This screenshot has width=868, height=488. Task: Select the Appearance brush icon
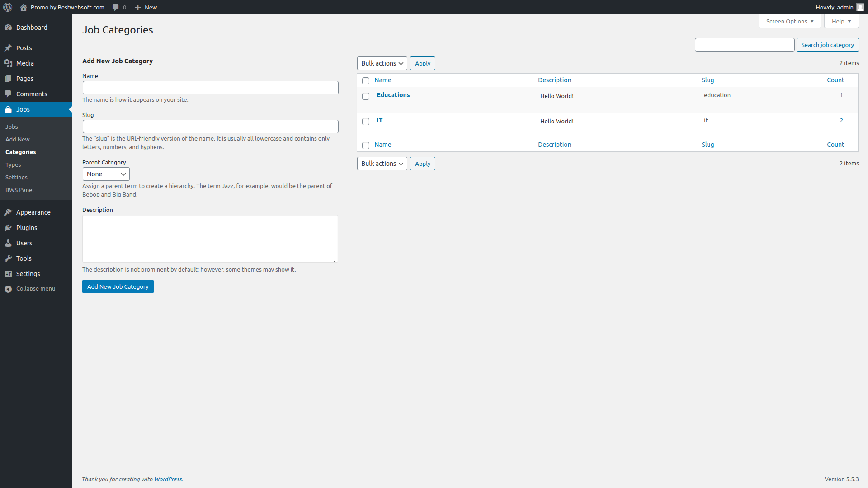pos(8,212)
